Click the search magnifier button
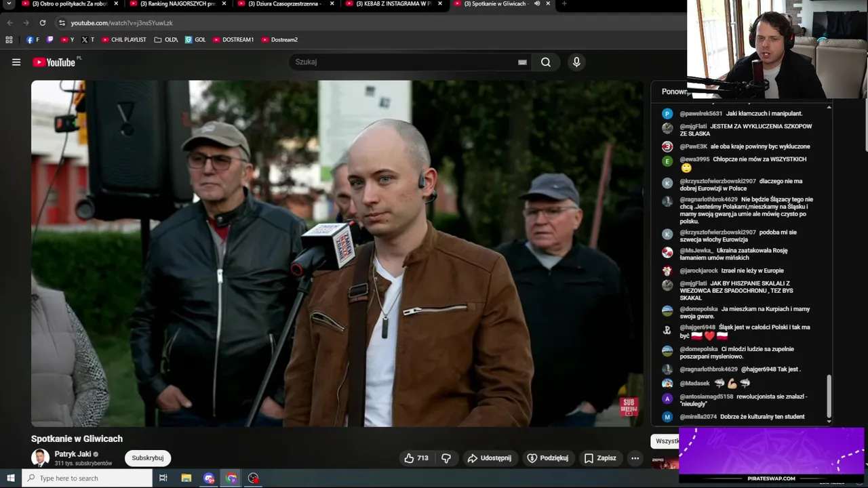This screenshot has width=868, height=488. (x=546, y=62)
